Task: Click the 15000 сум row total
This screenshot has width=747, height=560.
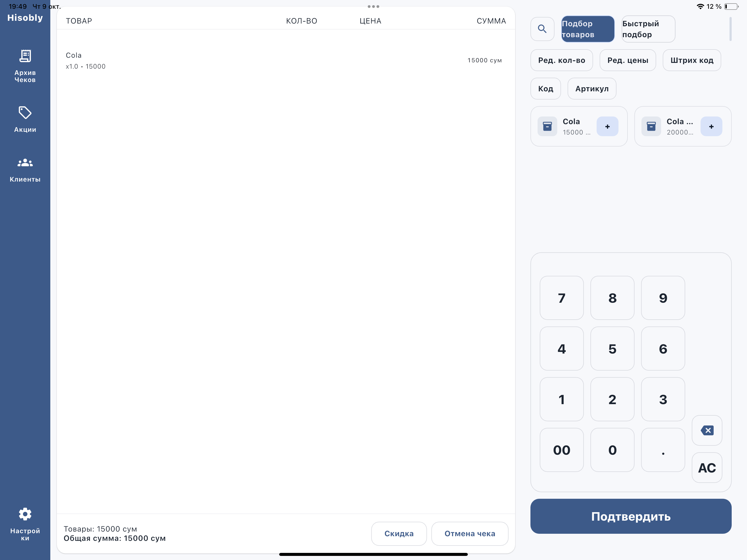Action: click(485, 60)
